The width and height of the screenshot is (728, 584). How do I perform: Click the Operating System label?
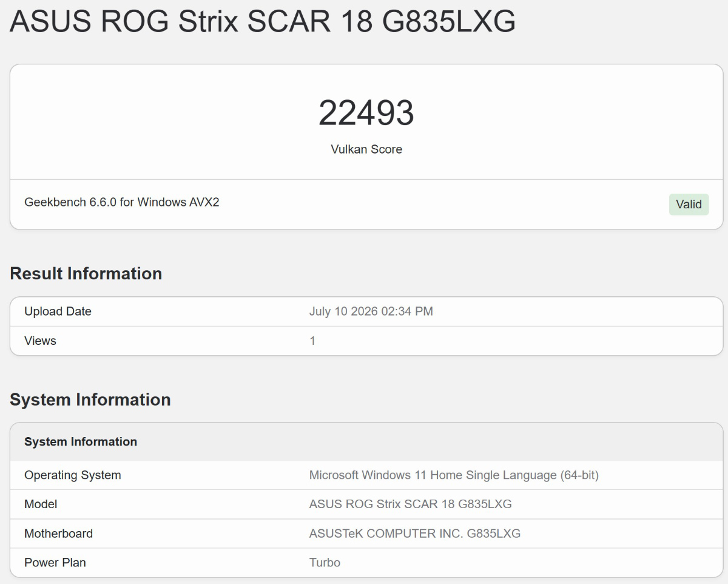tap(72, 475)
